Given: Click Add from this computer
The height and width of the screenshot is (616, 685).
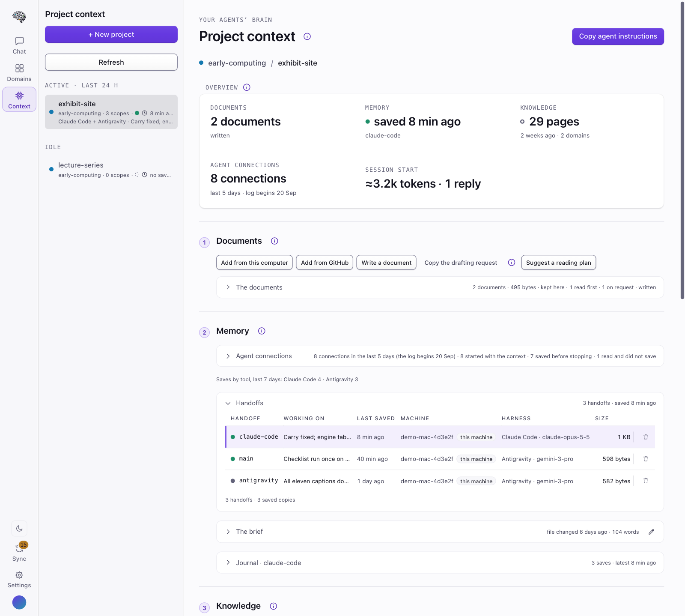Looking at the screenshot, I should pyautogui.click(x=254, y=263).
